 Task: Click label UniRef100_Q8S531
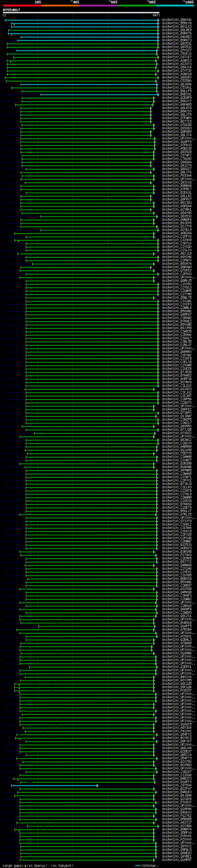[177, 43]
